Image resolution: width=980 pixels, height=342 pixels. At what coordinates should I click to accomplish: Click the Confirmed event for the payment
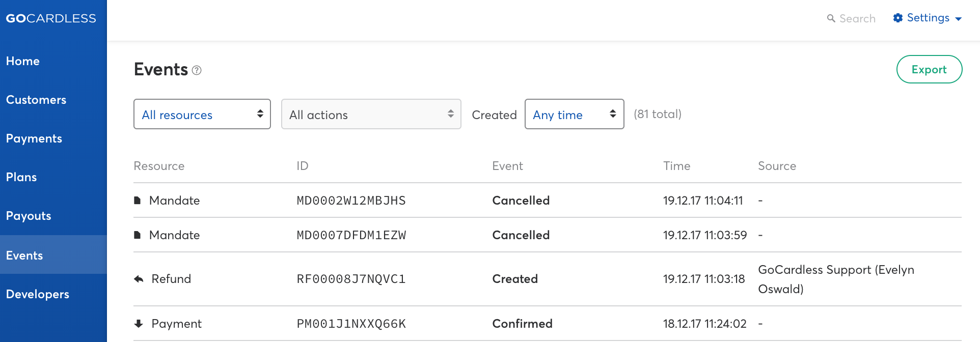coord(522,324)
